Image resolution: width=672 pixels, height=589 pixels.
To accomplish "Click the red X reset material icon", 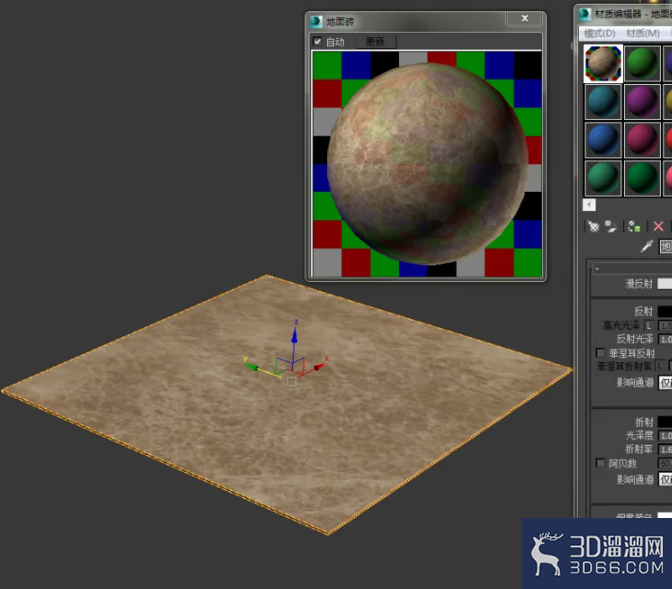I will tap(658, 226).
